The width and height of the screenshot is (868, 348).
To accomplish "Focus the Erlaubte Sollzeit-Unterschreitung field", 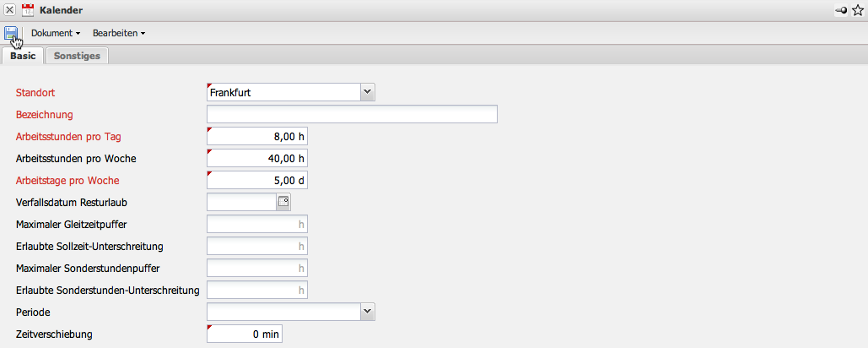I will (x=257, y=246).
